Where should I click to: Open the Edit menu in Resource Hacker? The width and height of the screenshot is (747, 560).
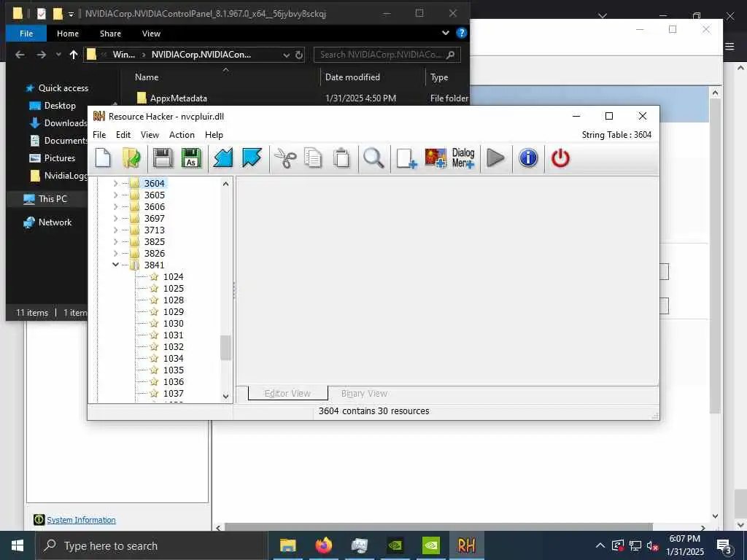pyautogui.click(x=123, y=135)
